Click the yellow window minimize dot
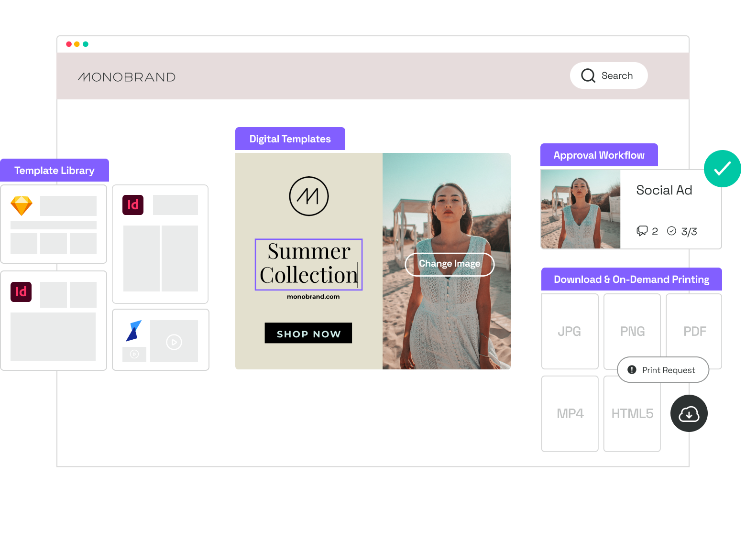This screenshot has width=746, height=560. coord(77,44)
